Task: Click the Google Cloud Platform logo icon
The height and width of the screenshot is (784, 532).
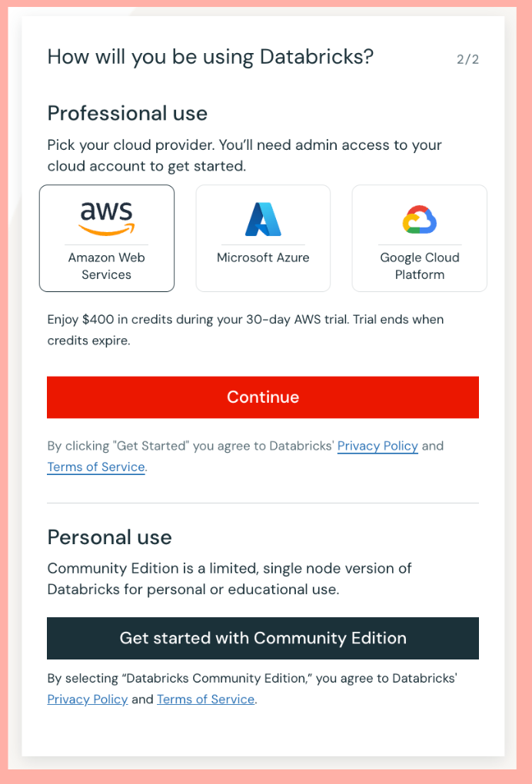Action: 419,219
